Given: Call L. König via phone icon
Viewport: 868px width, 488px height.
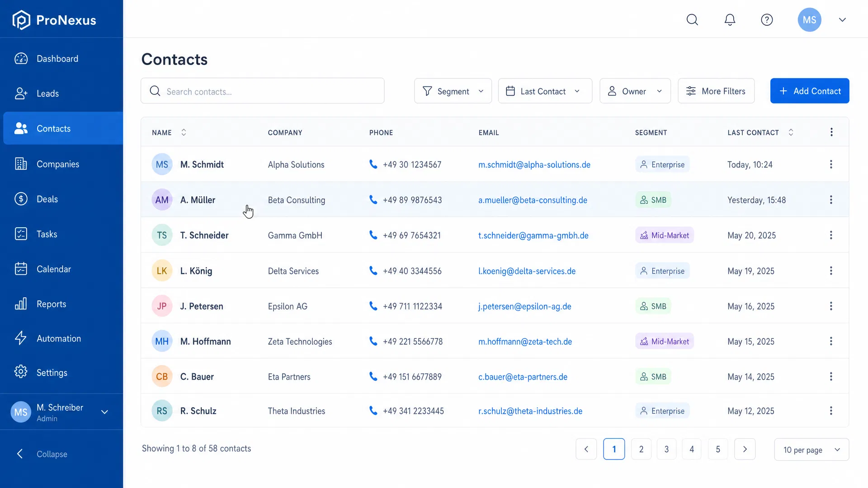Looking at the screenshot, I should [373, 270].
